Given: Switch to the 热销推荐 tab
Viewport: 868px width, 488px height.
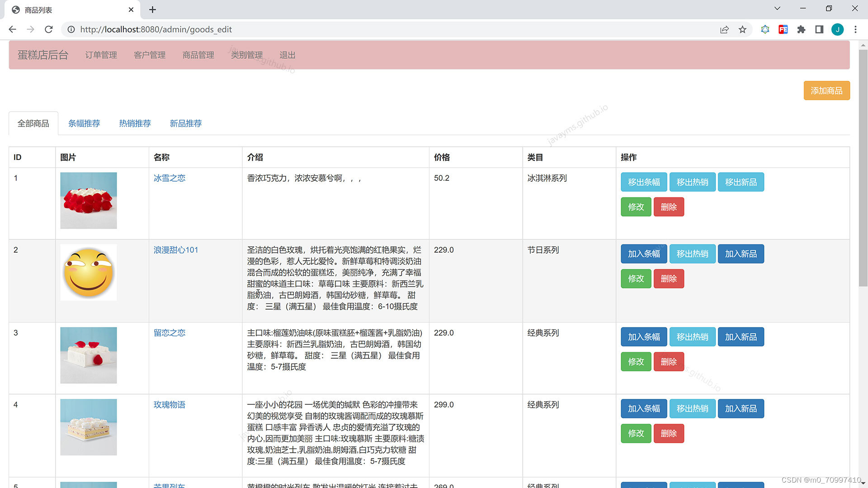Looking at the screenshot, I should 135,123.
